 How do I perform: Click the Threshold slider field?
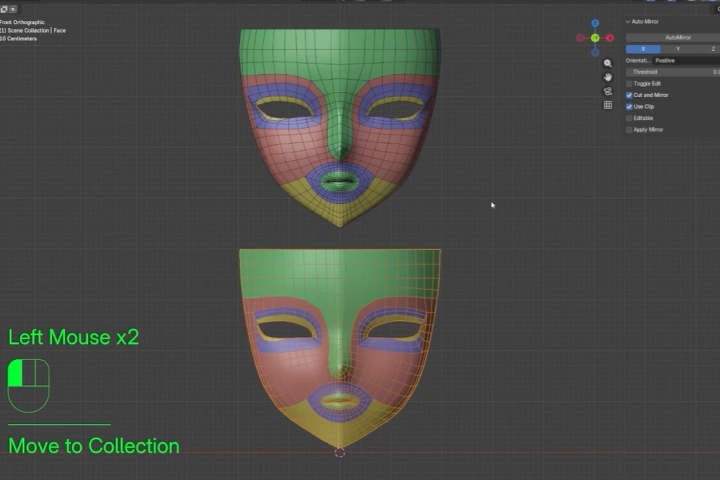pos(673,72)
